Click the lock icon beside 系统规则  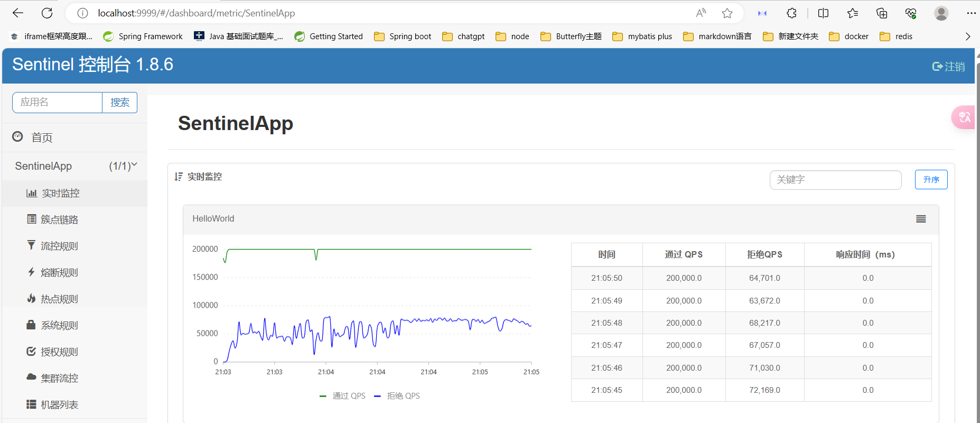pyautogui.click(x=31, y=325)
